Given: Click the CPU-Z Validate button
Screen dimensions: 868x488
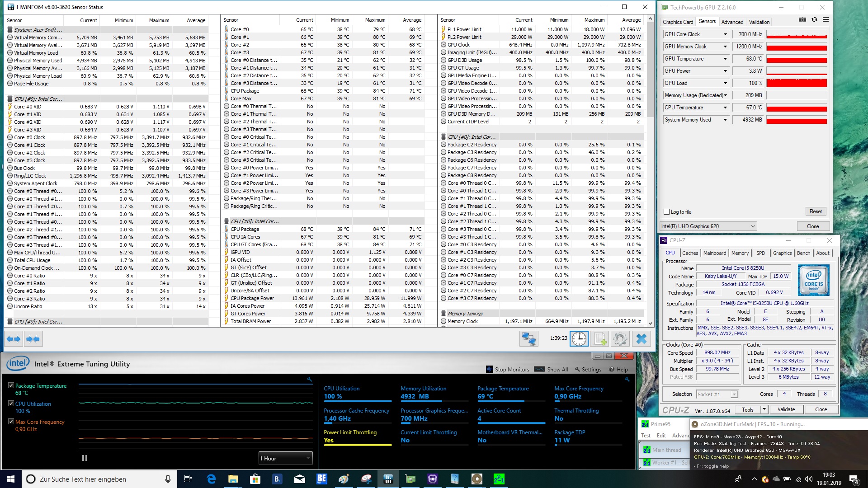Looking at the screenshot, I should [786, 409].
